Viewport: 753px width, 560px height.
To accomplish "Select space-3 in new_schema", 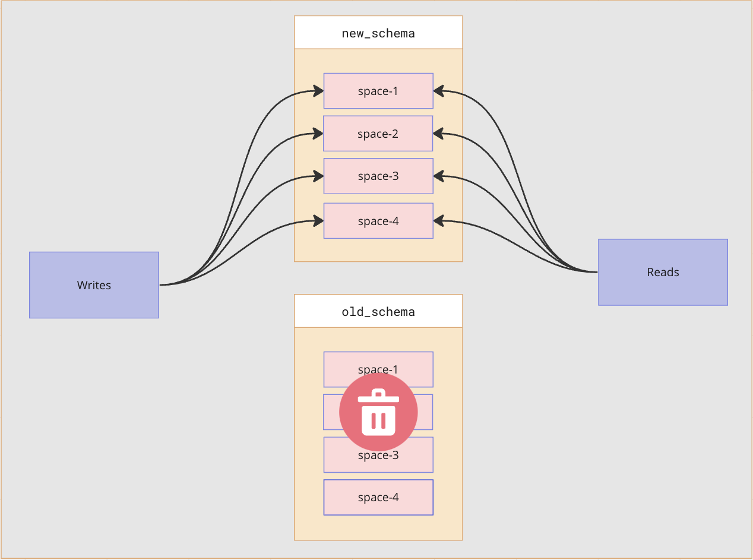I will coord(378,176).
